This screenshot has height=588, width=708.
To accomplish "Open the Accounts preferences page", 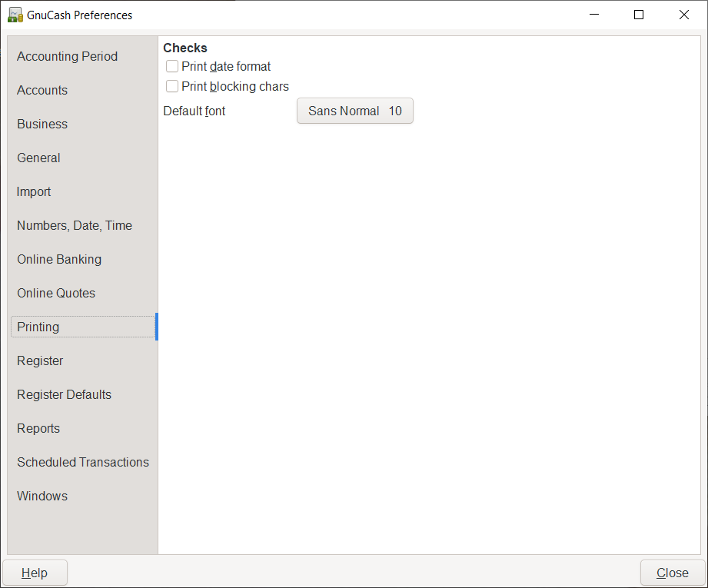I will (x=42, y=90).
